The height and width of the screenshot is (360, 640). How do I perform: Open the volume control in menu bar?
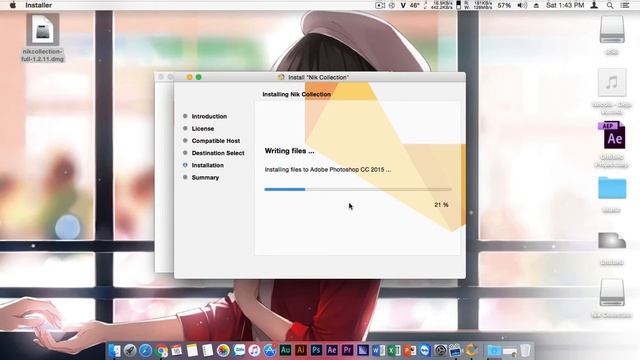coord(522,5)
